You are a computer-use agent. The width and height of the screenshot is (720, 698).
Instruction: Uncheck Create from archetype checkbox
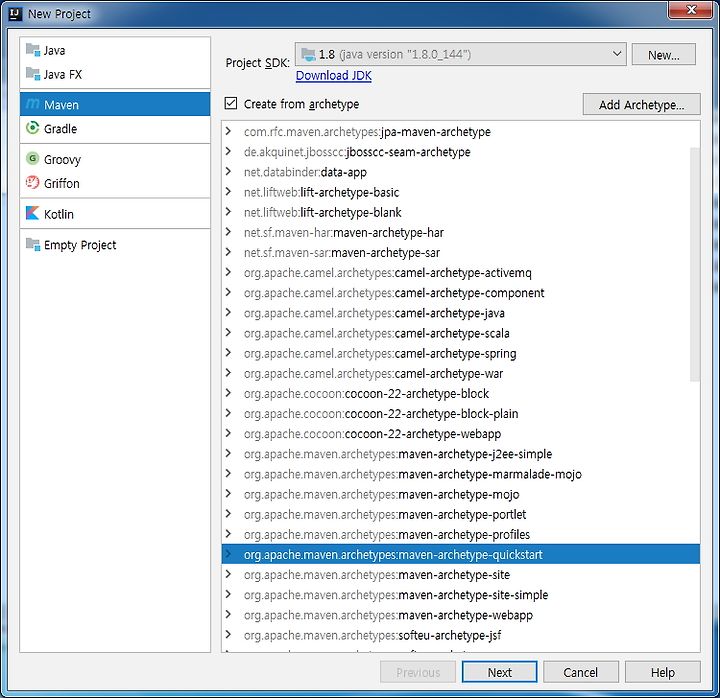coord(231,103)
